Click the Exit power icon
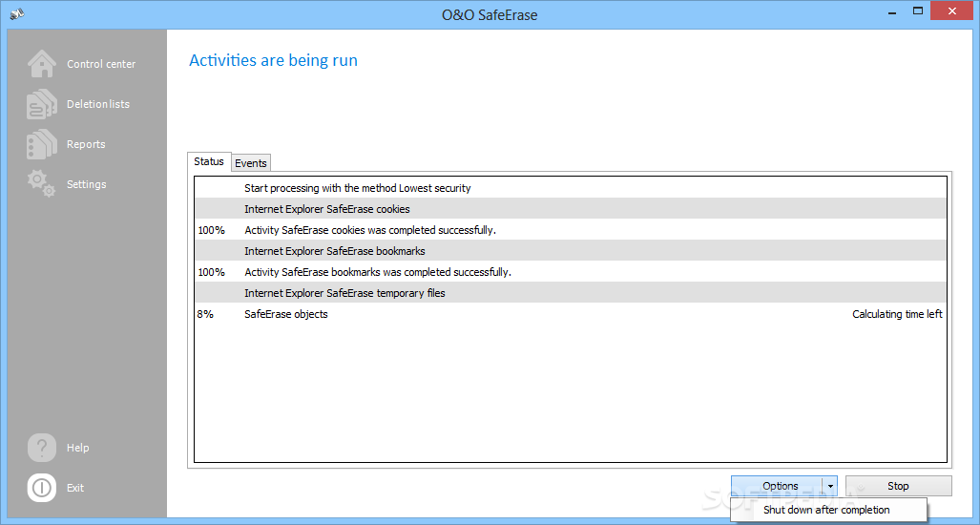 point(41,488)
